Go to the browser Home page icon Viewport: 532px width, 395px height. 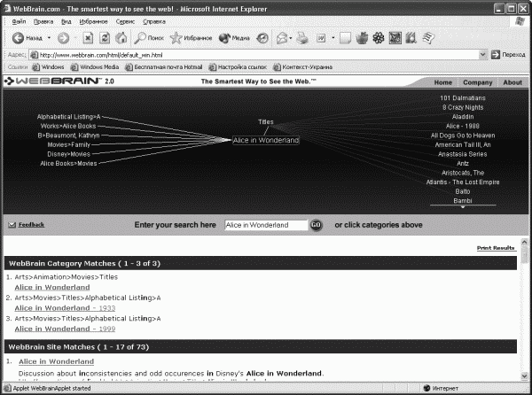click(x=121, y=38)
